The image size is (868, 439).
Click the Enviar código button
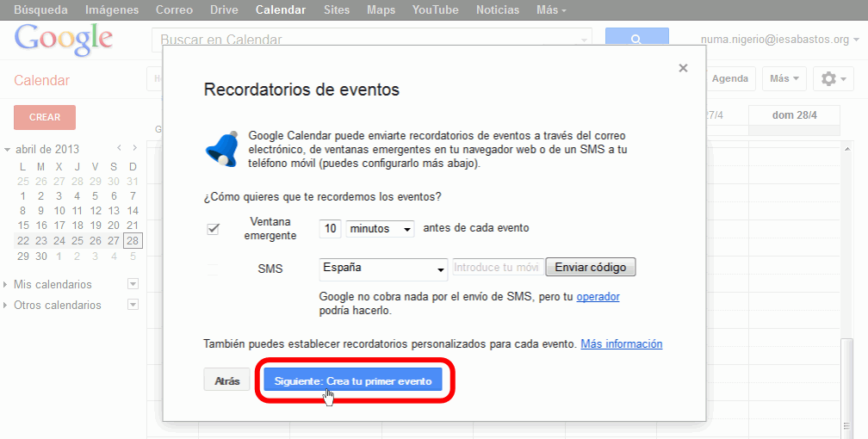tap(591, 268)
